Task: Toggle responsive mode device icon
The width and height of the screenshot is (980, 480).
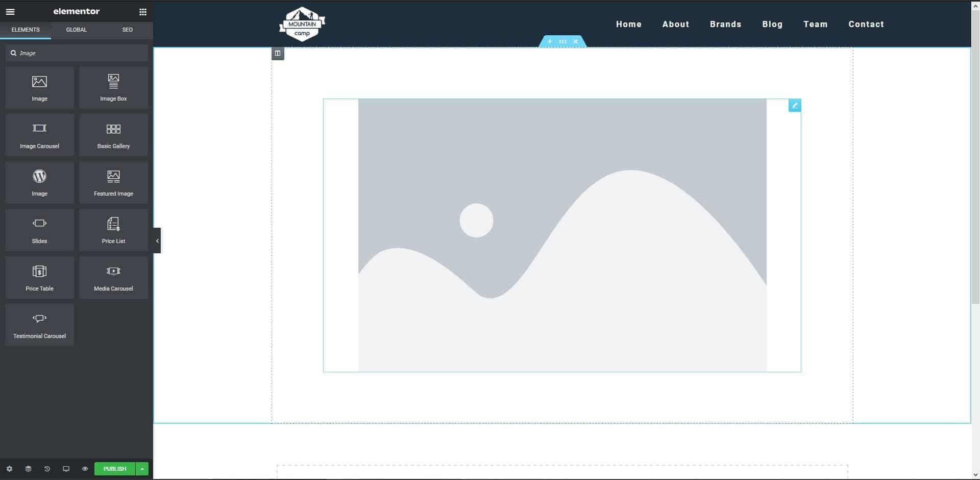Action: coord(66,469)
